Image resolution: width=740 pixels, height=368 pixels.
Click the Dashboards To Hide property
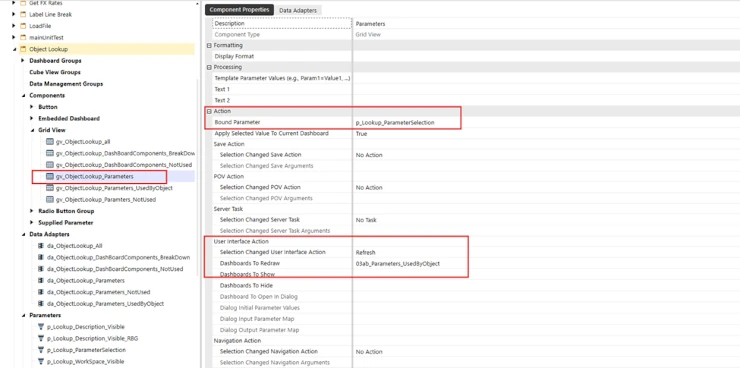tap(246, 285)
